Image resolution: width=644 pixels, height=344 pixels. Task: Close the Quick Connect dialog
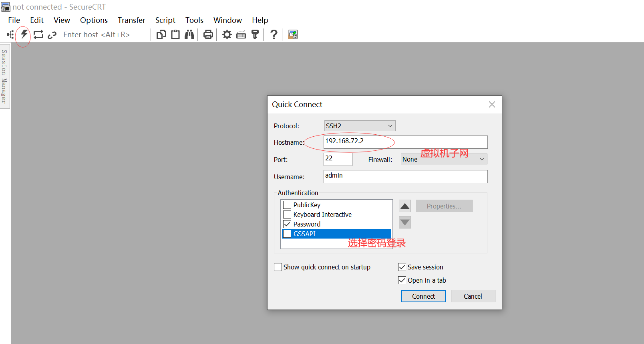tap(492, 105)
